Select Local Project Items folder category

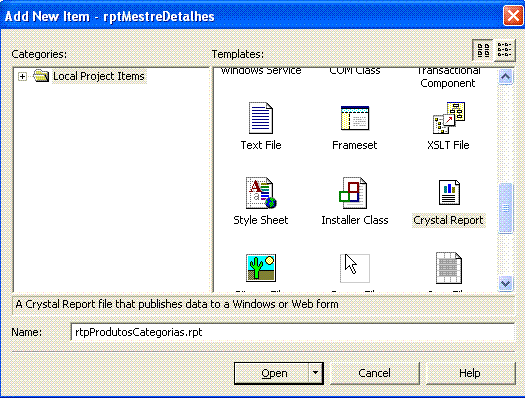coord(99,76)
